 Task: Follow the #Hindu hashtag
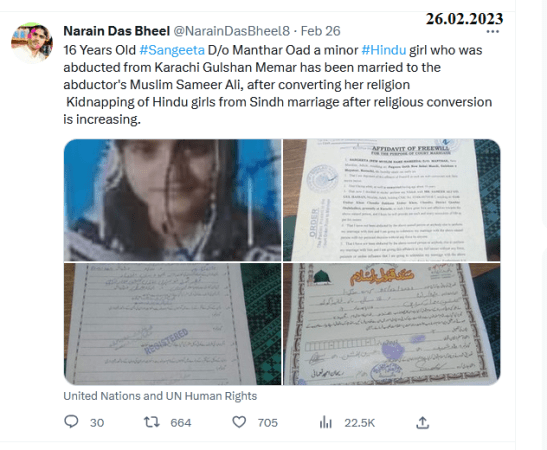[x=384, y=50]
